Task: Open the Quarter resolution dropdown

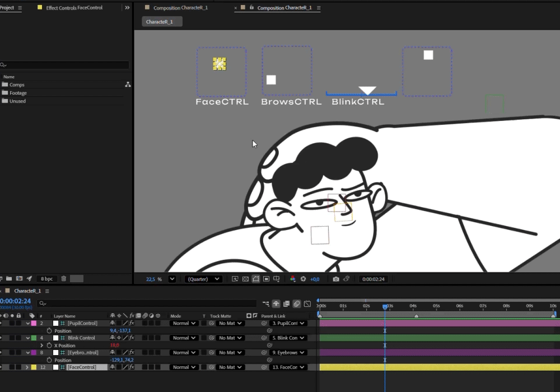Action: point(203,279)
